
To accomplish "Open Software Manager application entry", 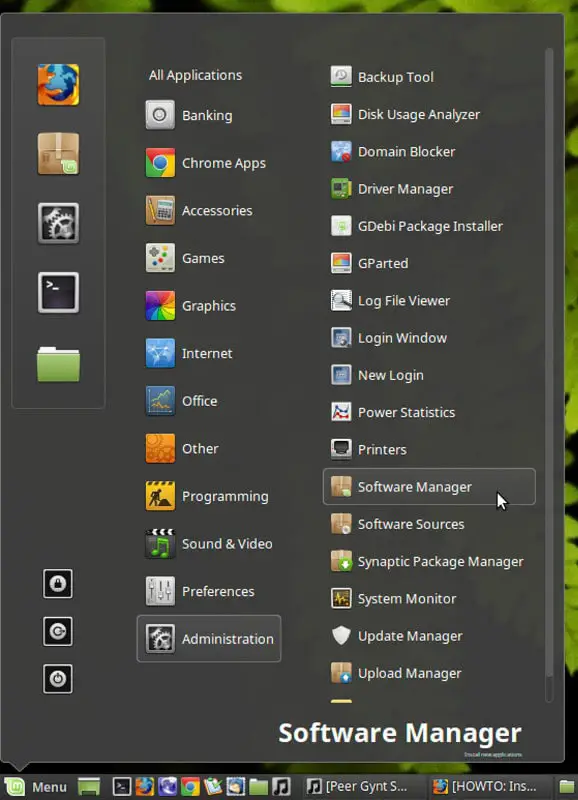I will pyautogui.click(x=429, y=487).
